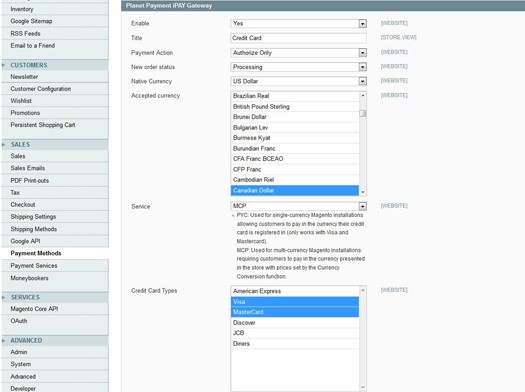Select Brunei Dollar currency
525x392 pixels.
pos(295,117)
